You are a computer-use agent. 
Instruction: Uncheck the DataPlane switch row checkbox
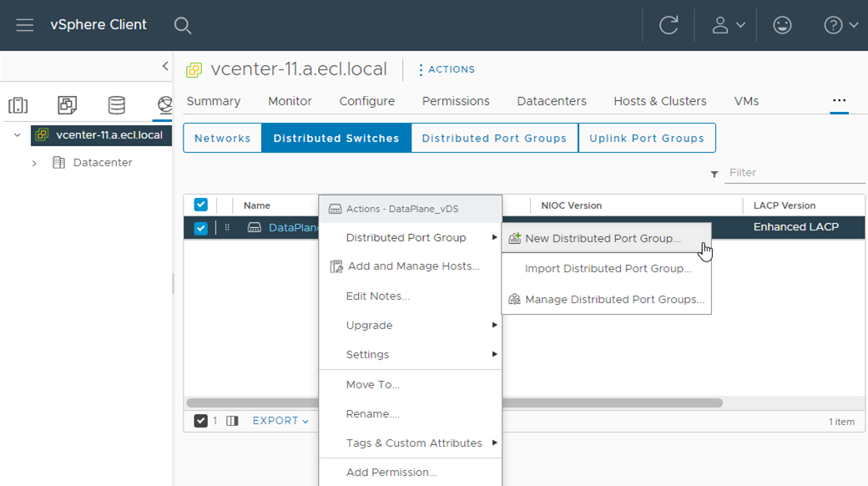[200, 228]
